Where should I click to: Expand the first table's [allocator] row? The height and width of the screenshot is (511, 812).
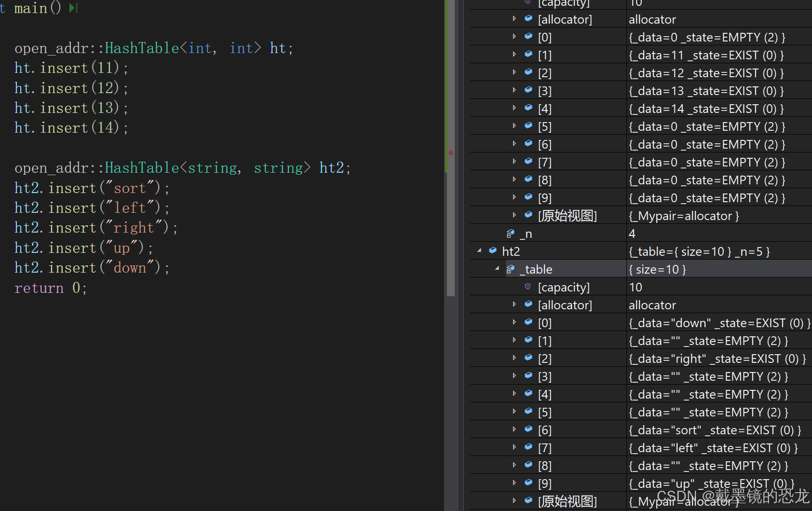[514, 19]
